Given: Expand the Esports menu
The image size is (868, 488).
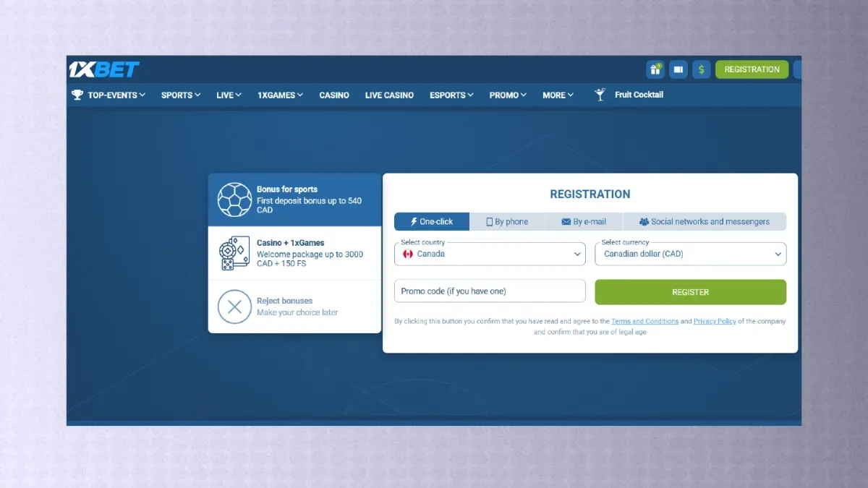Looking at the screenshot, I should [451, 95].
